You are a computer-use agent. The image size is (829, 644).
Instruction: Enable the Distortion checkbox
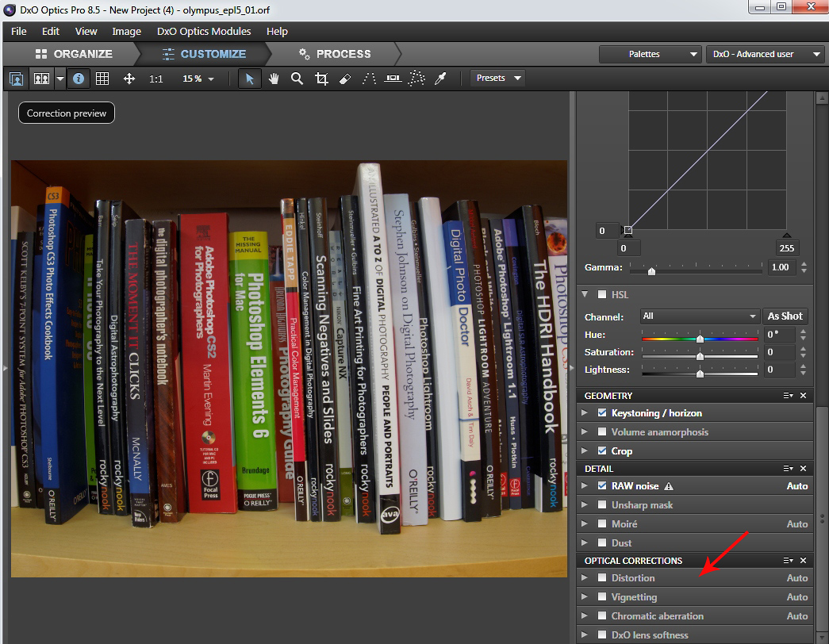coord(602,578)
